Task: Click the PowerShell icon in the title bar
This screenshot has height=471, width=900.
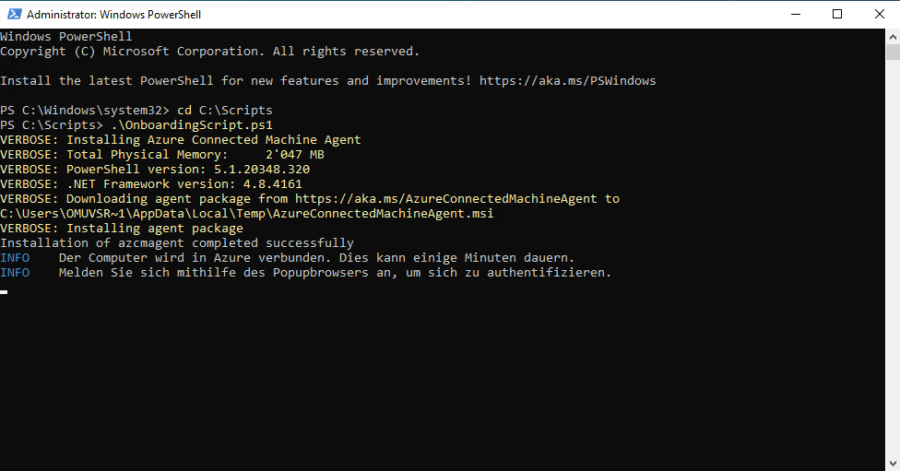Action: [x=14, y=14]
